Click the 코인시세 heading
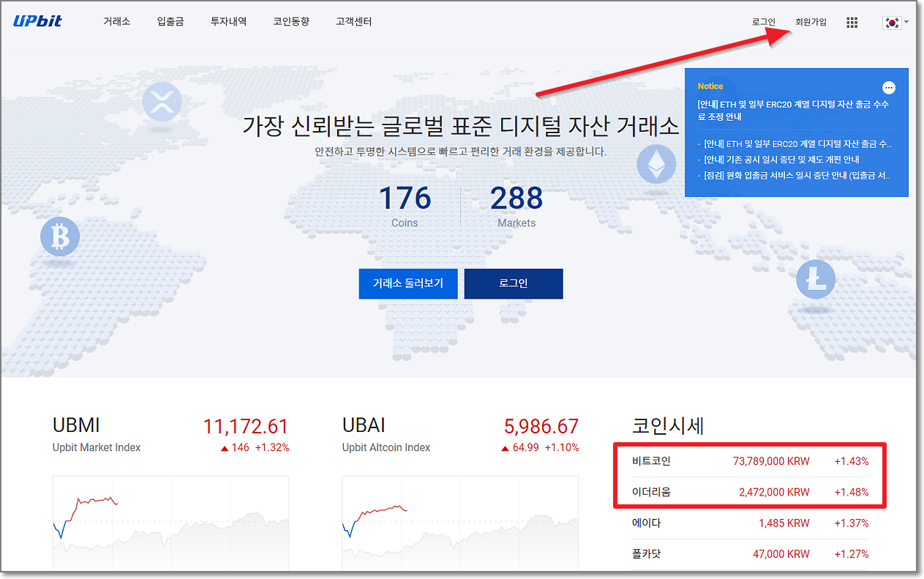Image resolution: width=924 pixels, height=579 pixels. (668, 427)
